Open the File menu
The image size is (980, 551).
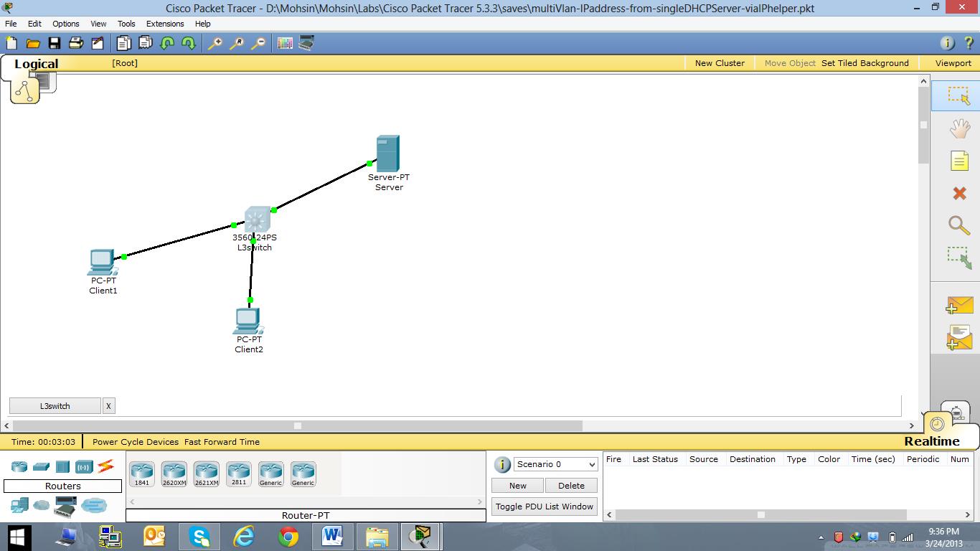[11, 24]
